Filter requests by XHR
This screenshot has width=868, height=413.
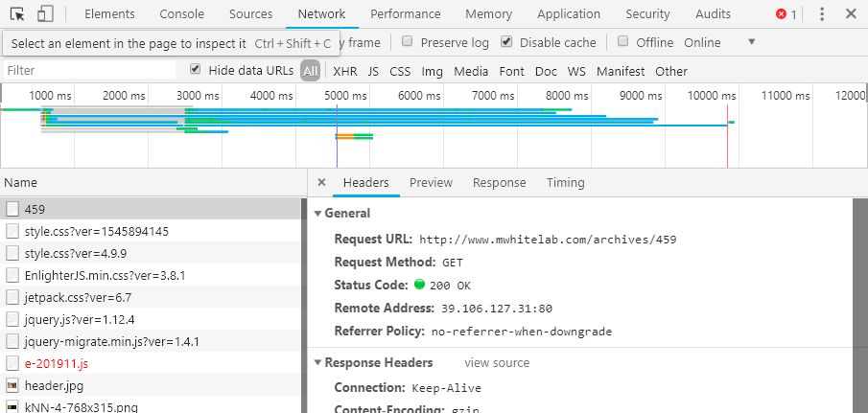(345, 71)
